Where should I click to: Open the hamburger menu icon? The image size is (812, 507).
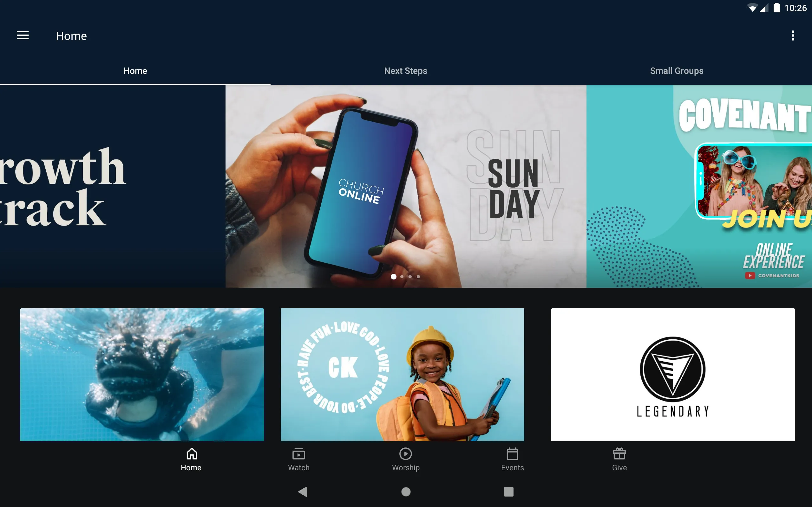(23, 35)
